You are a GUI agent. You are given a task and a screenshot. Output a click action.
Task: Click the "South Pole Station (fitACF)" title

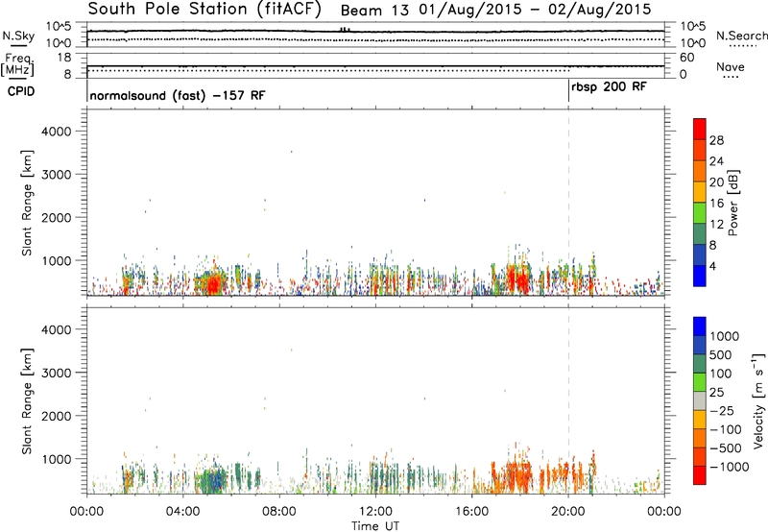click(204, 10)
